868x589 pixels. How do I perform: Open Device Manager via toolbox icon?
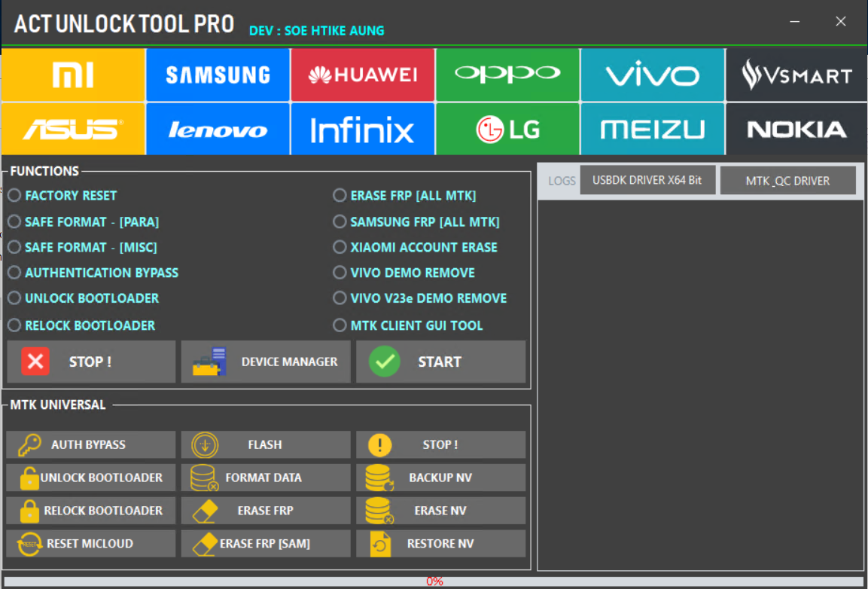click(x=209, y=362)
